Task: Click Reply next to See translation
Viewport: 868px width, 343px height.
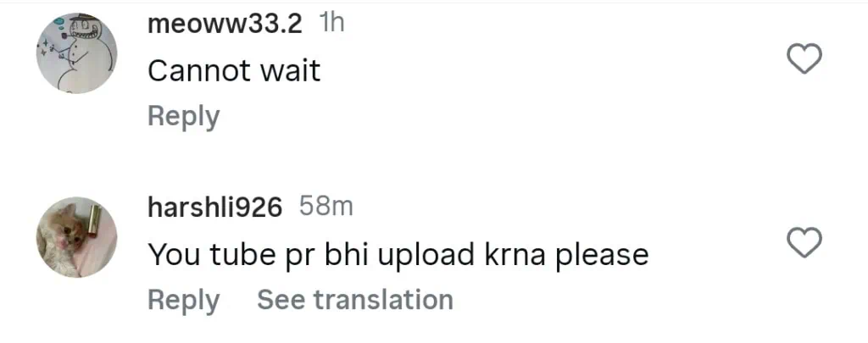Action: (x=184, y=301)
